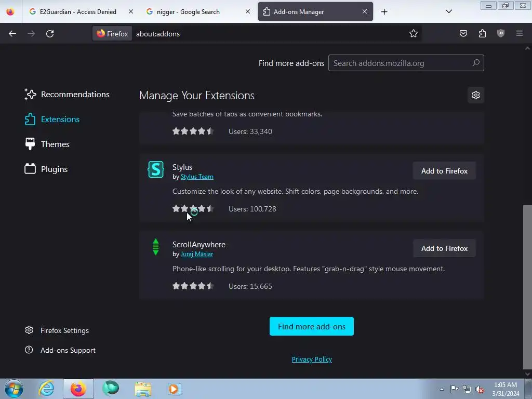Add ScrollAnywhere to Firefox
Screen dimensions: 532x399
click(444, 248)
